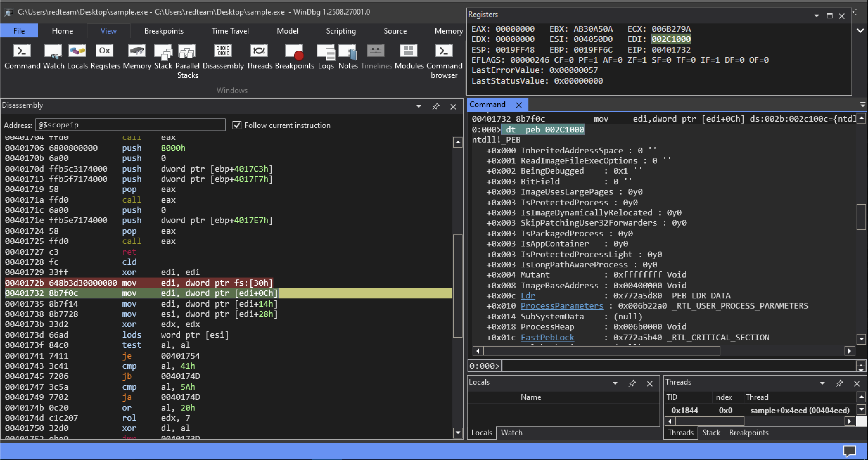Close the Command tab
The width and height of the screenshot is (868, 460).
coord(519,105)
